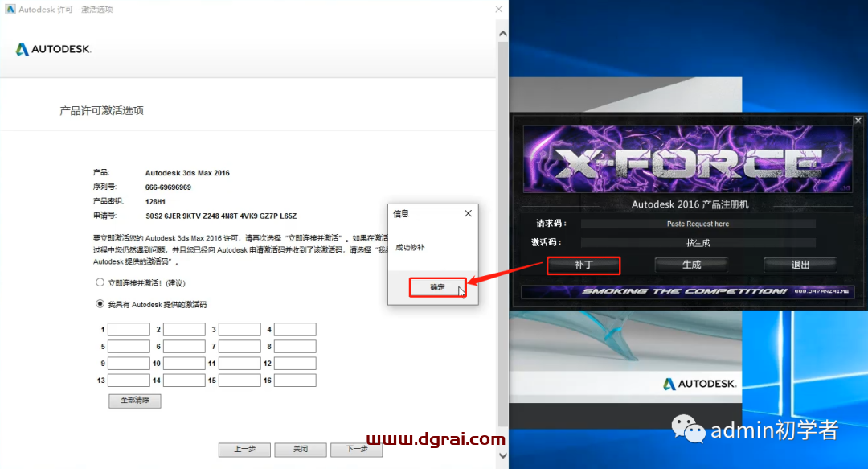Click activation code box 2
868x469 pixels.
click(184, 329)
